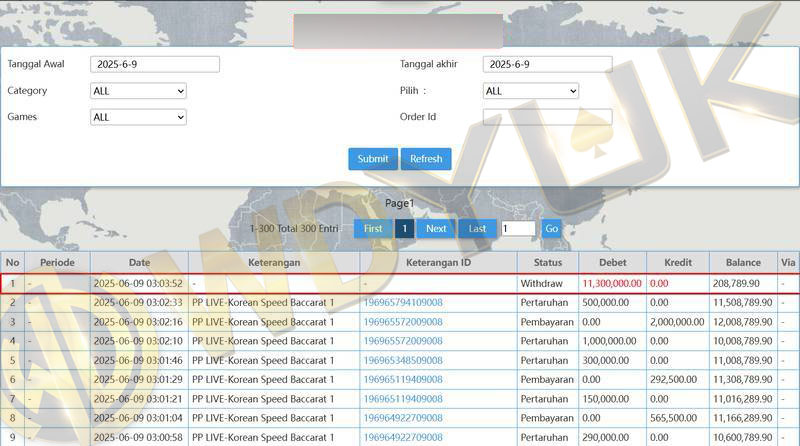Image resolution: width=800 pixels, height=446 pixels.
Task: Open the Category dropdown
Action: coord(138,91)
